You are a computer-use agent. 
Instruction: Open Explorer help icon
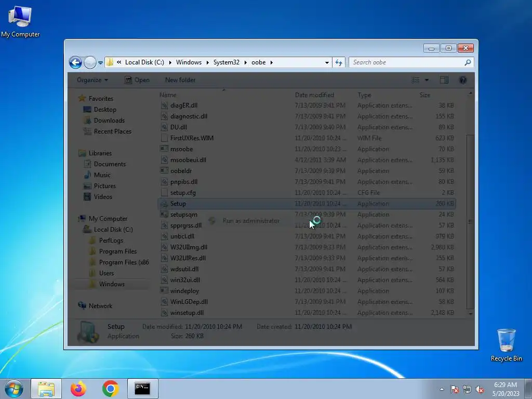pyautogui.click(x=463, y=80)
